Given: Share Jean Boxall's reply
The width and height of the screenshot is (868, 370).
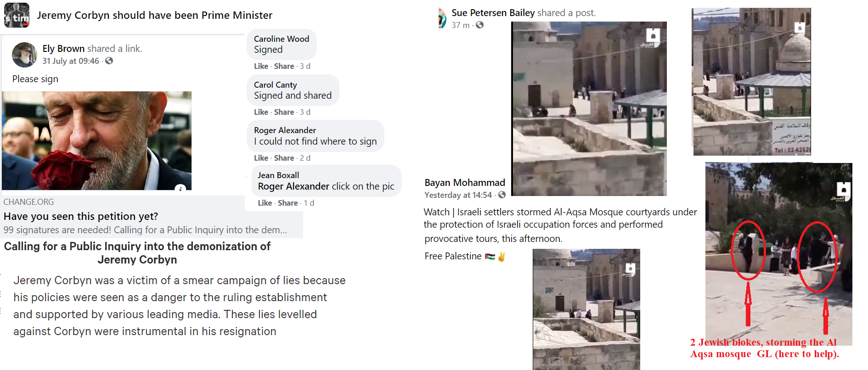Looking at the screenshot, I should pos(287,203).
